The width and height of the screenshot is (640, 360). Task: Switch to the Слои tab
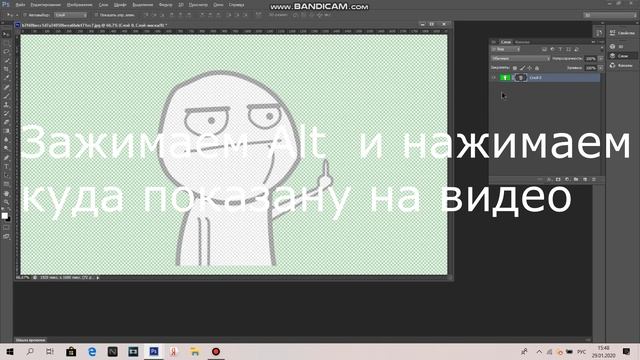pos(506,42)
